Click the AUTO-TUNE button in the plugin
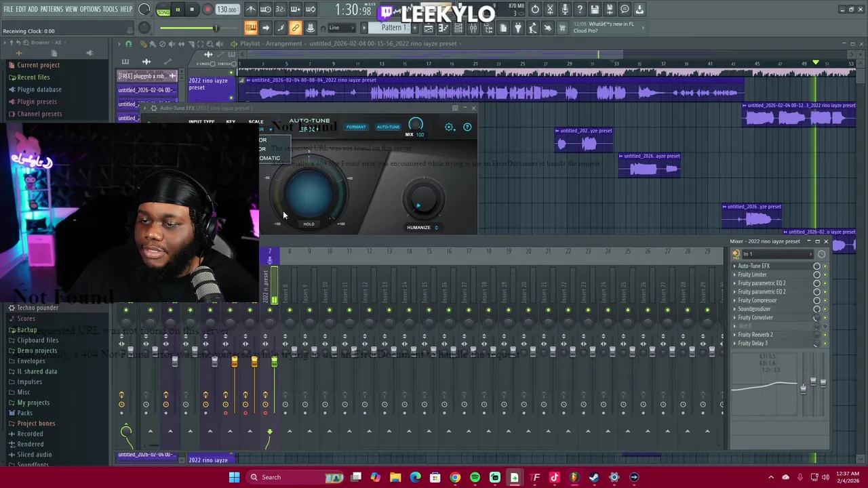 (x=388, y=127)
